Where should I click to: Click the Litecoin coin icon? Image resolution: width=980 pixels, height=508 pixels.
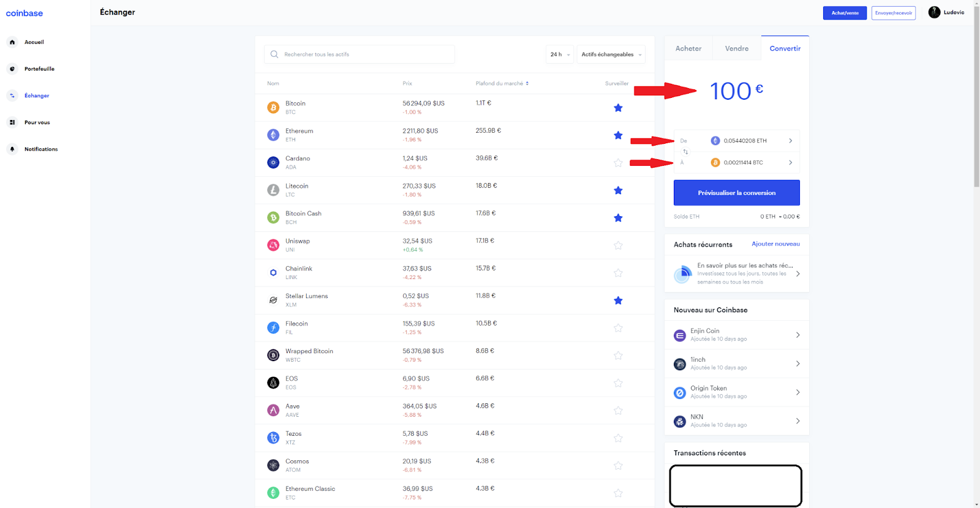coord(273,190)
